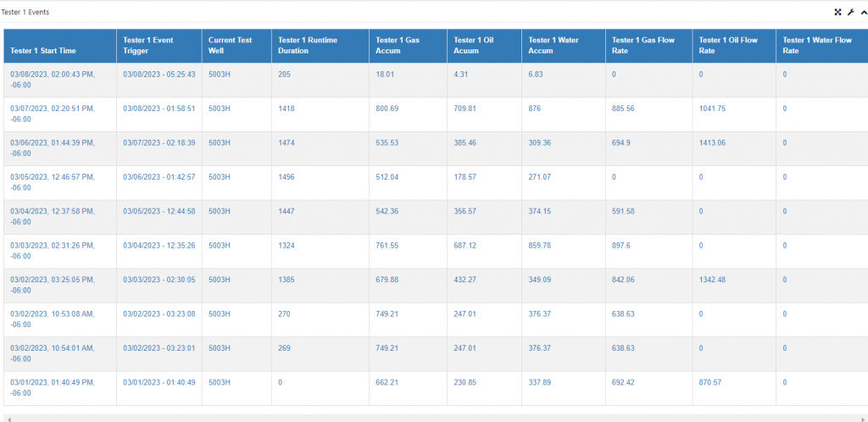
Task: Expand the Tester 1 Events panel to fullscreen
Action: (x=837, y=12)
